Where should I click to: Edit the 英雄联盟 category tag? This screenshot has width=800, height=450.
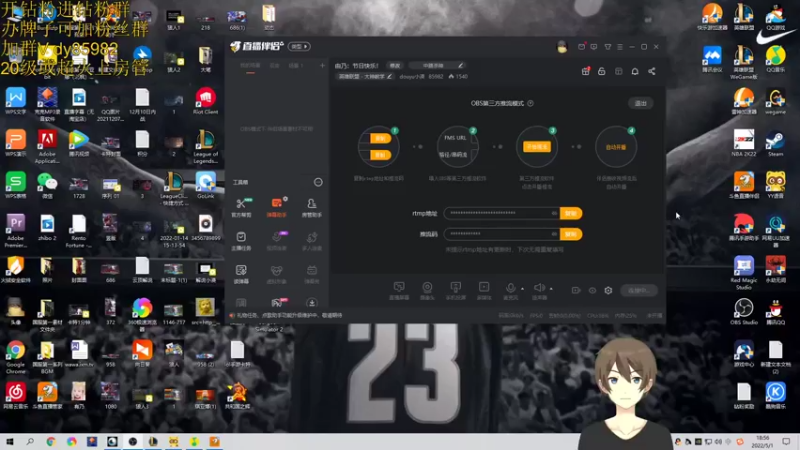[365, 77]
